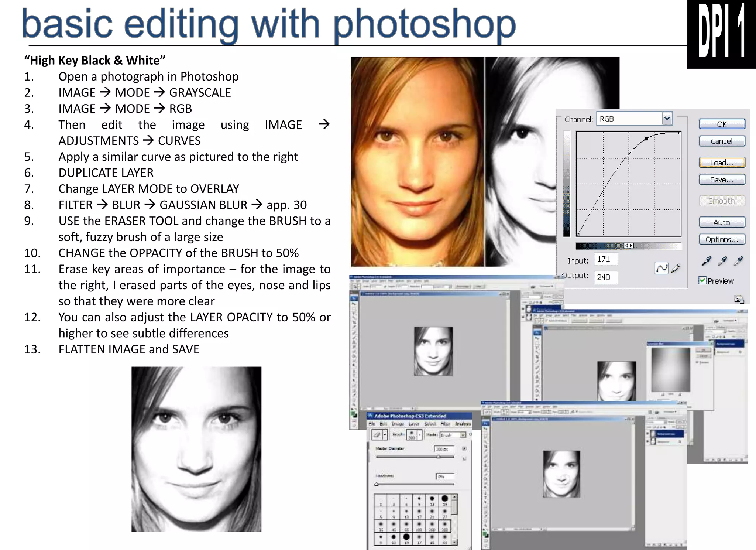Viewport: 756px width, 550px height.
Task: Select the large hard round brush preset
Action: 444,499
